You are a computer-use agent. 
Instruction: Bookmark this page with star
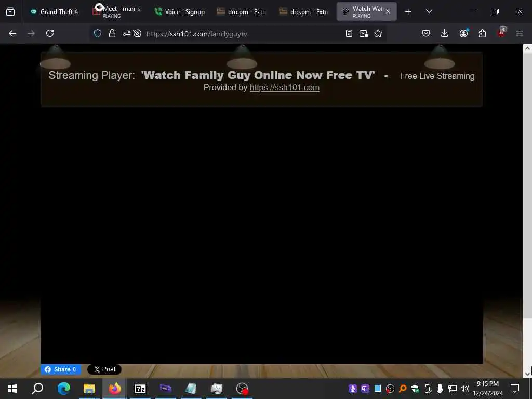click(x=378, y=34)
